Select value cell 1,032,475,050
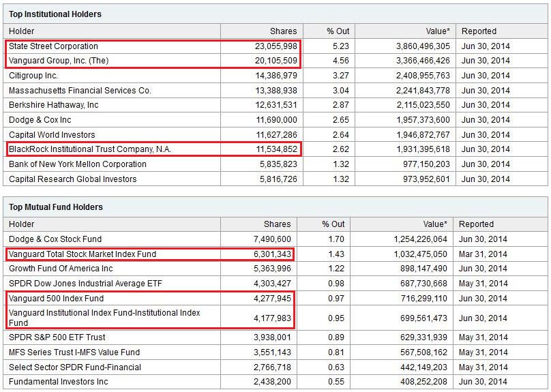Screen dimensions: 551x392 420,254
